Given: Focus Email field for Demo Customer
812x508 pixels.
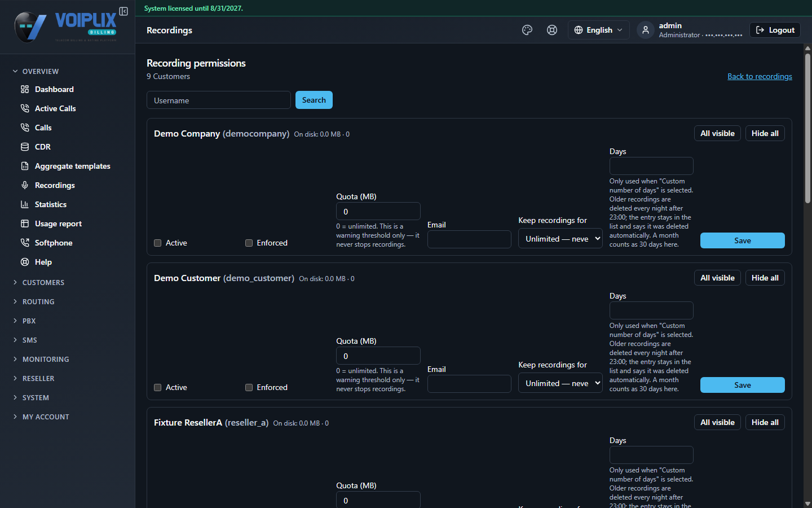Looking at the screenshot, I should (x=469, y=384).
